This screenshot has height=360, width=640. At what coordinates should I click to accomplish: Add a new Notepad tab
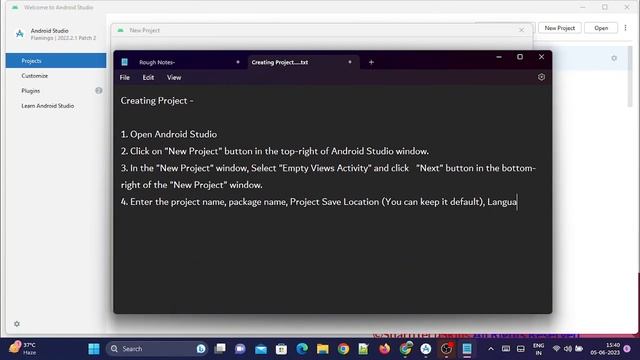371,62
